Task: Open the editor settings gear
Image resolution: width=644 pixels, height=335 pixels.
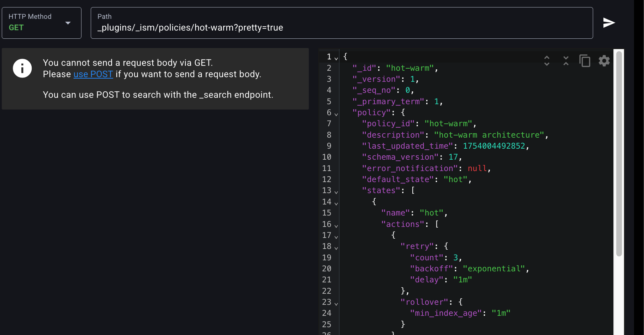Action: tap(604, 61)
